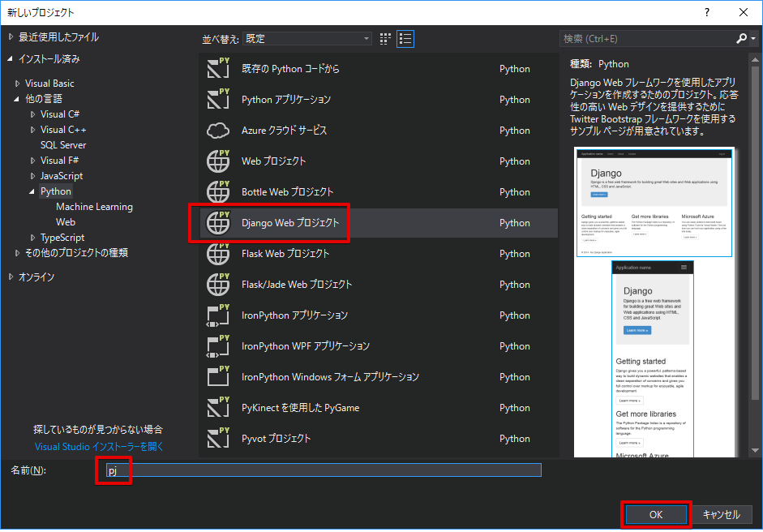The width and height of the screenshot is (763, 532).
Task: Click the Django Web プロジェクト globe icon
Action: click(x=218, y=223)
